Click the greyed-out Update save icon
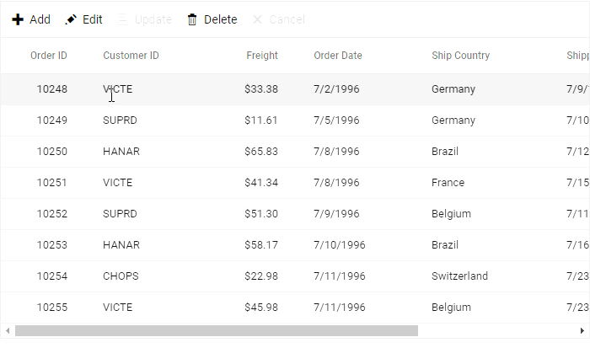Image resolution: width=590 pixels, height=364 pixels. click(123, 19)
